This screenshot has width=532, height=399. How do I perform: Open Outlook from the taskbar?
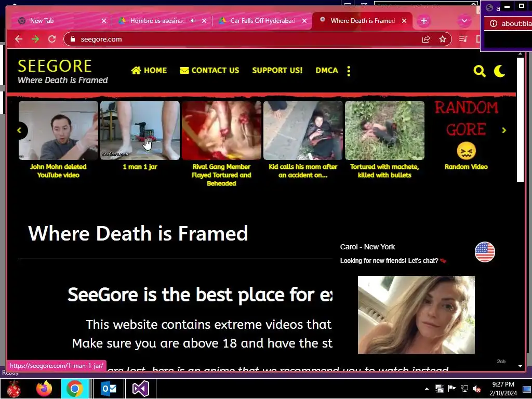click(109, 389)
